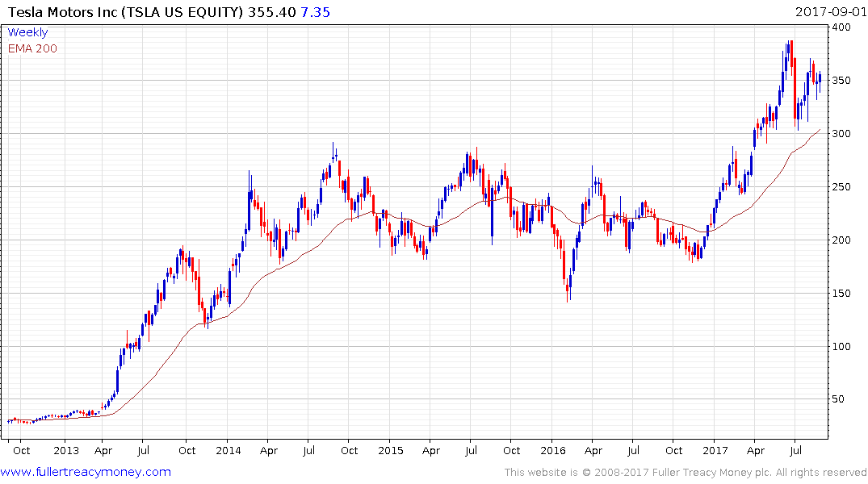Click the 150 price axis label
This screenshot has width=868, height=484.
tap(841, 293)
